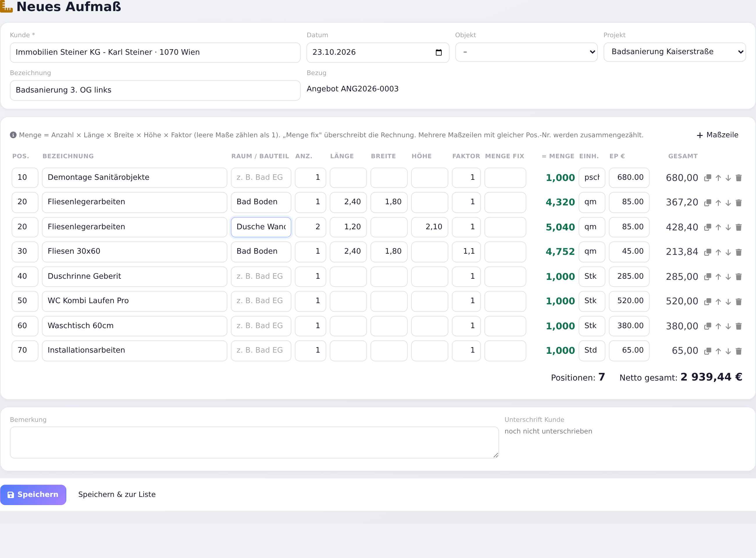Edit Anz. 2 in Dusche Wand row
756x558 pixels.
(x=310, y=227)
